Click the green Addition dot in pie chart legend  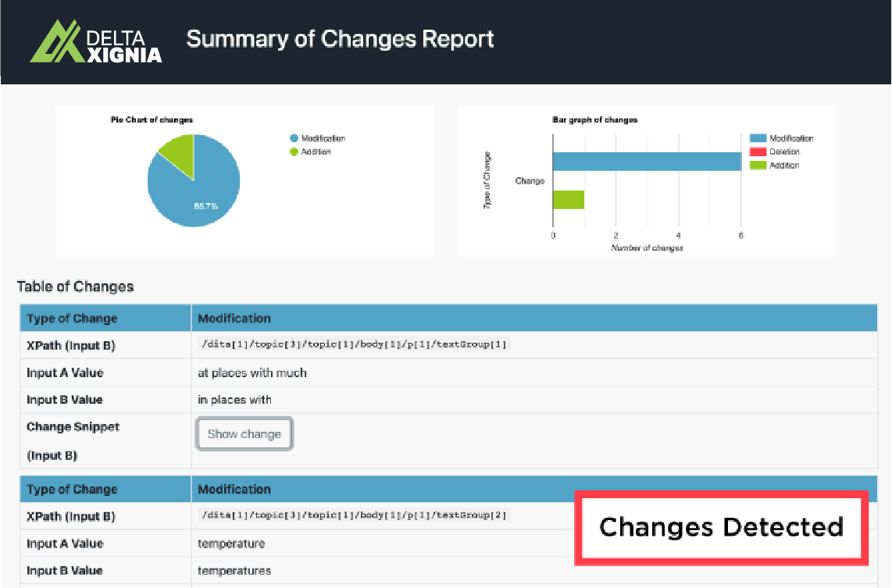pyautogui.click(x=294, y=151)
